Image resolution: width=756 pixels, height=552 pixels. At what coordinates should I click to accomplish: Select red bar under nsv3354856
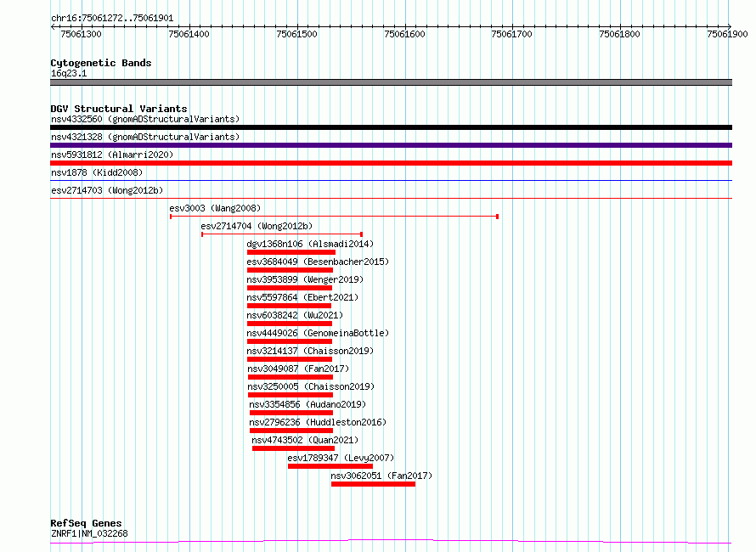pyautogui.click(x=291, y=413)
